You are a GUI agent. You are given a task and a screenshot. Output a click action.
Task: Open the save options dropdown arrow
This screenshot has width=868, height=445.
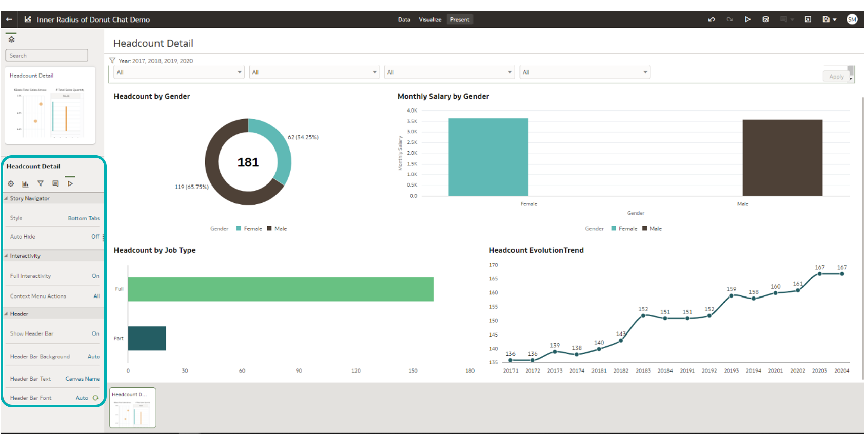point(835,20)
